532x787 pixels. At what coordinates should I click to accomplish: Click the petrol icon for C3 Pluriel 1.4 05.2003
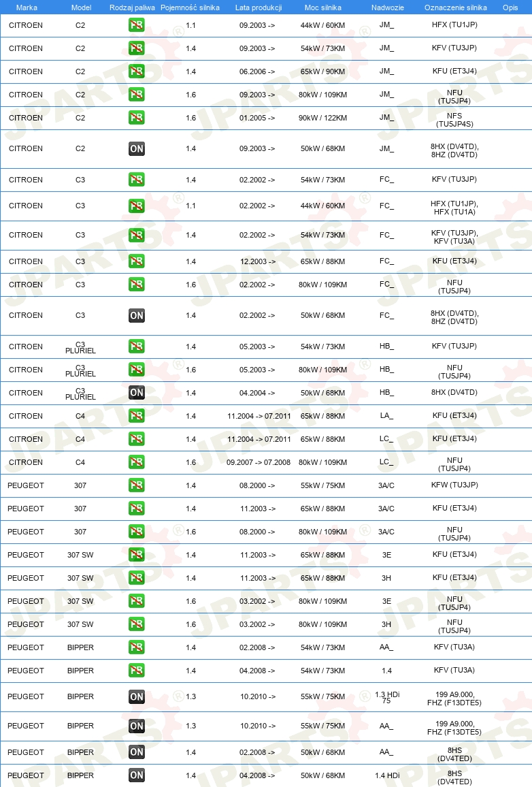click(136, 347)
